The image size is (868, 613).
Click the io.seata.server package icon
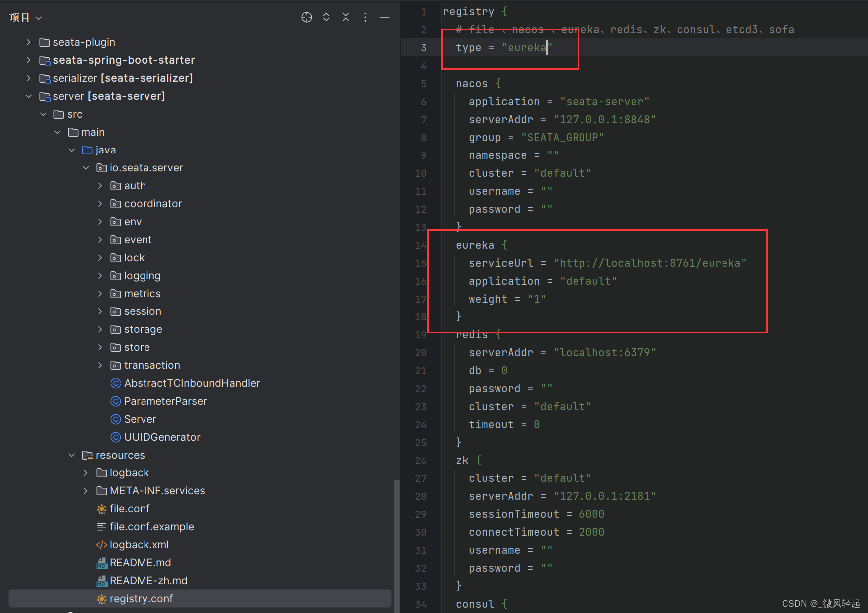pos(102,168)
